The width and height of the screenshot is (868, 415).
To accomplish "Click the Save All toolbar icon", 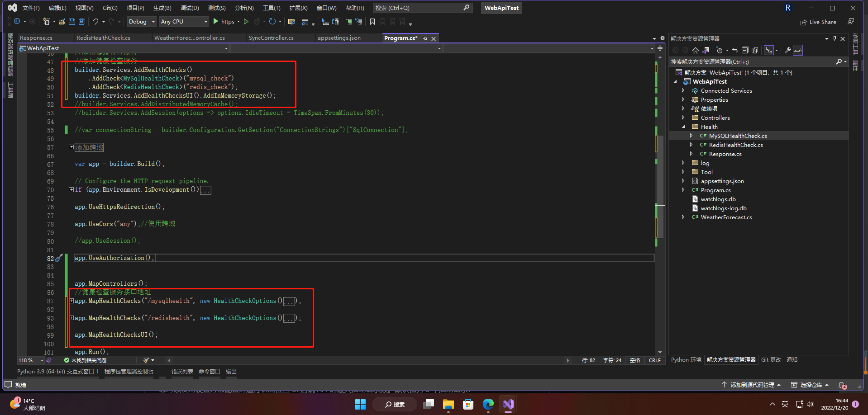I will pyautogui.click(x=82, y=21).
